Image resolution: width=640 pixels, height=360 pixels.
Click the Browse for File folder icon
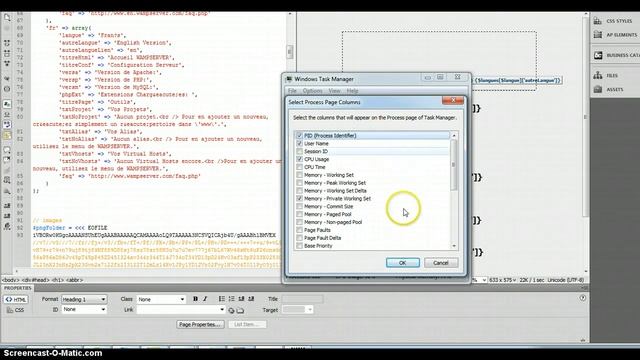coord(240,311)
